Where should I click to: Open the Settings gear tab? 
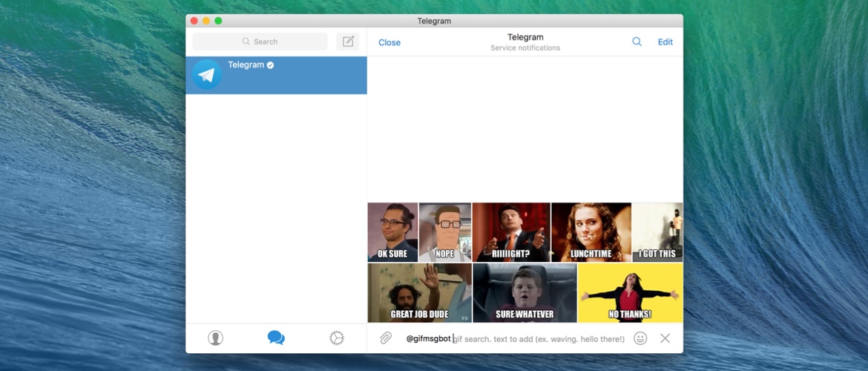coord(337,338)
